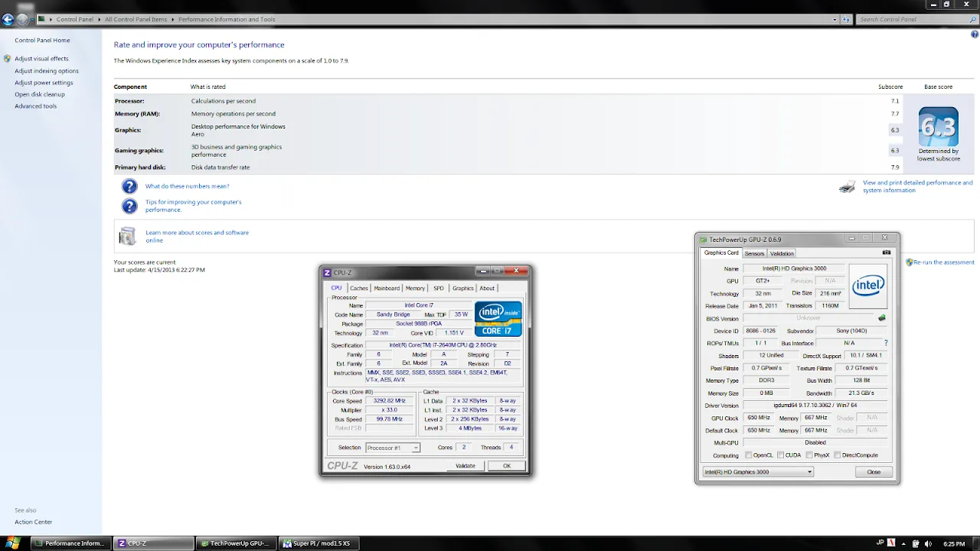Click the Intel Core i7 logo in CPU-Z
Viewport: 980px width, 551px height.
click(x=498, y=319)
